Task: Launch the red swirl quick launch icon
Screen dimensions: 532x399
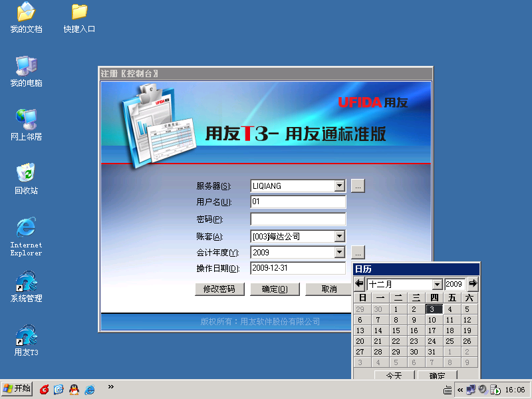Action: (x=44, y=390)
